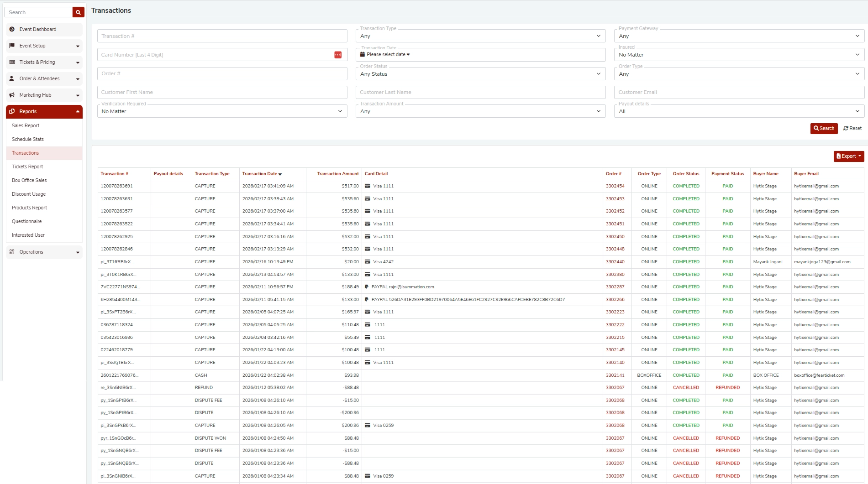Open Schedule Stats report
Screen dimensions: 868x484
(28, 139)
